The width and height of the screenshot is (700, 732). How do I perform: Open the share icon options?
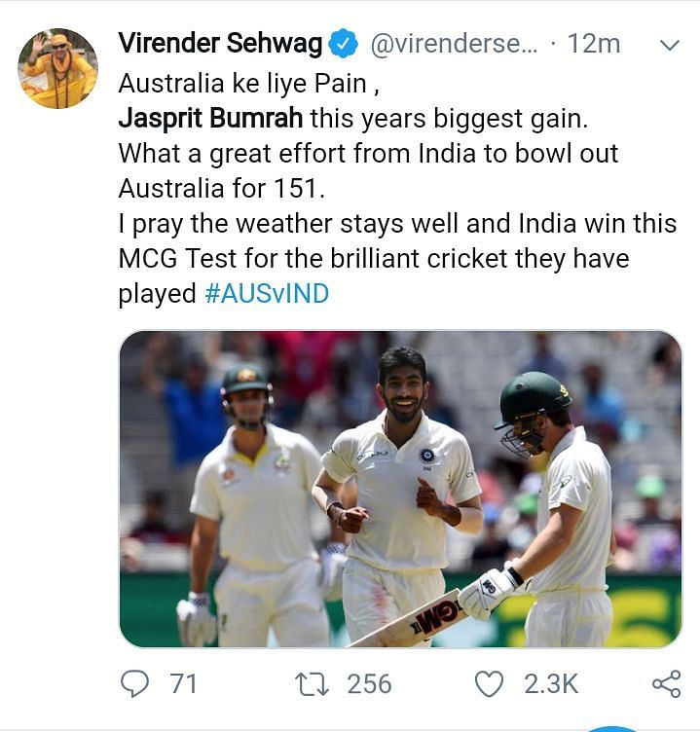(x=666, y=683)
